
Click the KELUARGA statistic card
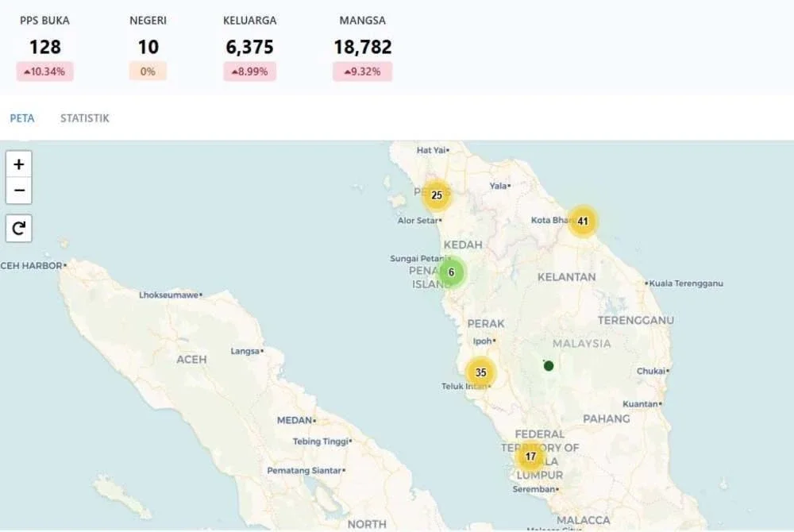coord(250,47)
